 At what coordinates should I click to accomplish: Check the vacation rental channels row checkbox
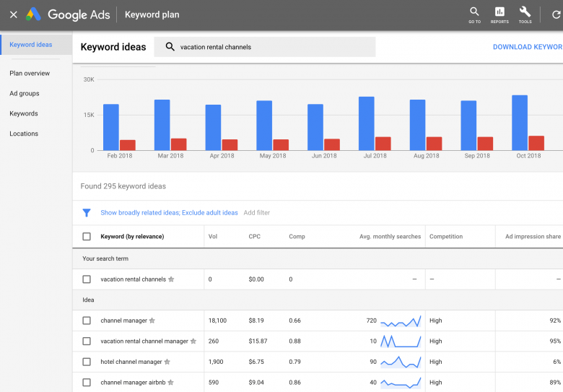click(87, 279)
